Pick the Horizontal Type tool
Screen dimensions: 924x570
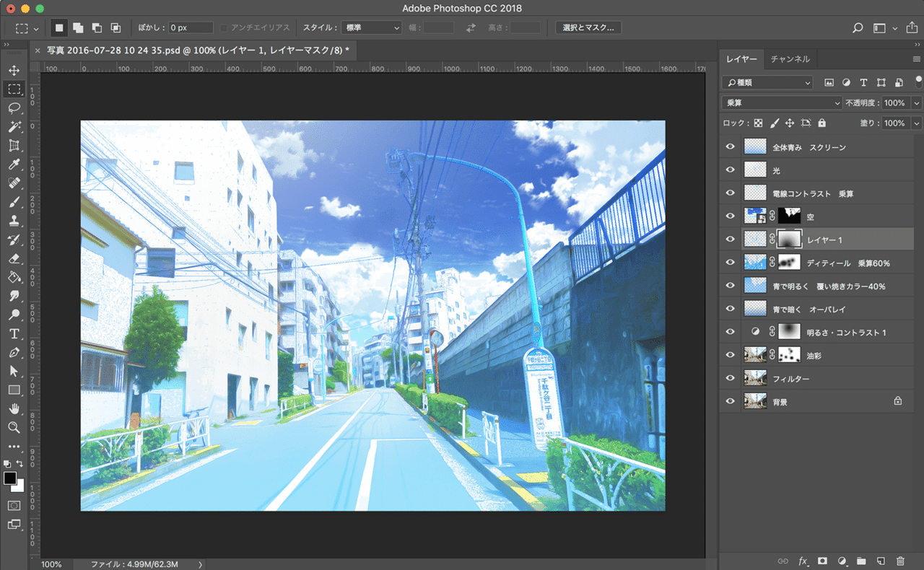click(14, 333)
